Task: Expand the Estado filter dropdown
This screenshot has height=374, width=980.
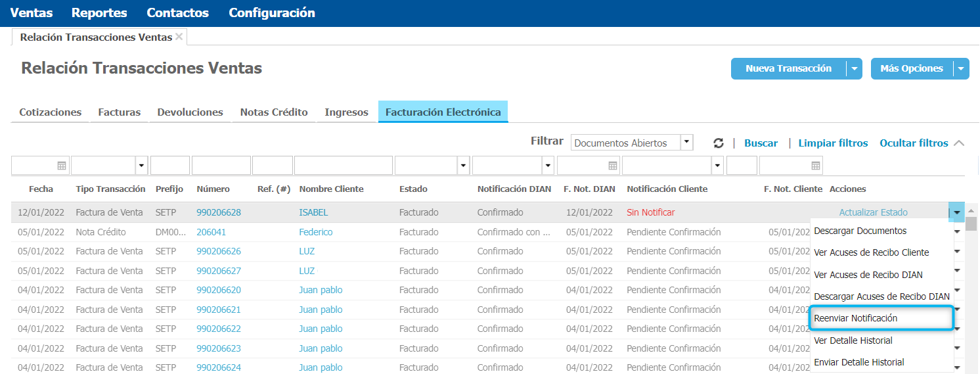Action: point(464,166)
